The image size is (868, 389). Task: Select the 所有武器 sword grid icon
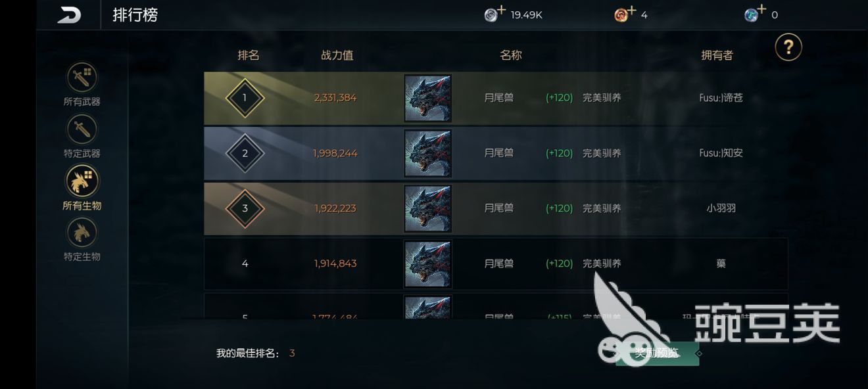coord(82,78)
